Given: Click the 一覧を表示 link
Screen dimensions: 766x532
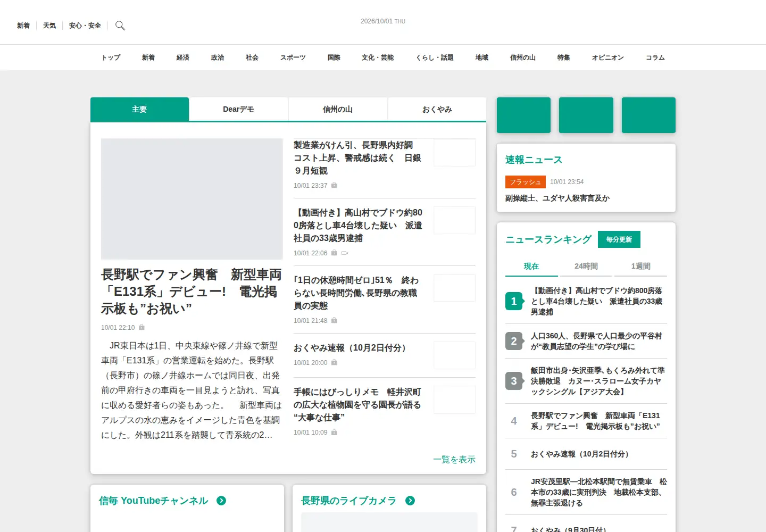Looking at the screenshot, I should tap(454, 459).
